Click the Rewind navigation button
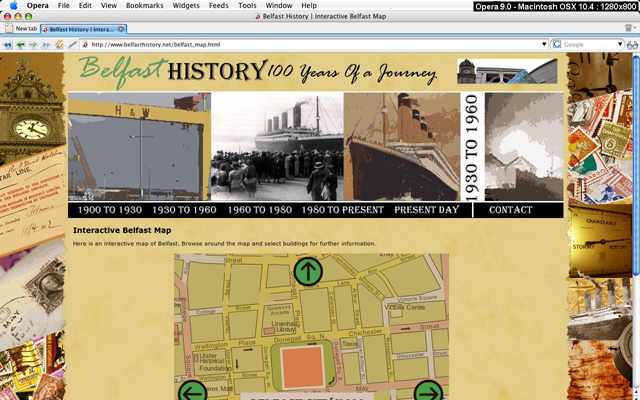The width and height of the screenshot is (640, 400). tap(7, 44)
